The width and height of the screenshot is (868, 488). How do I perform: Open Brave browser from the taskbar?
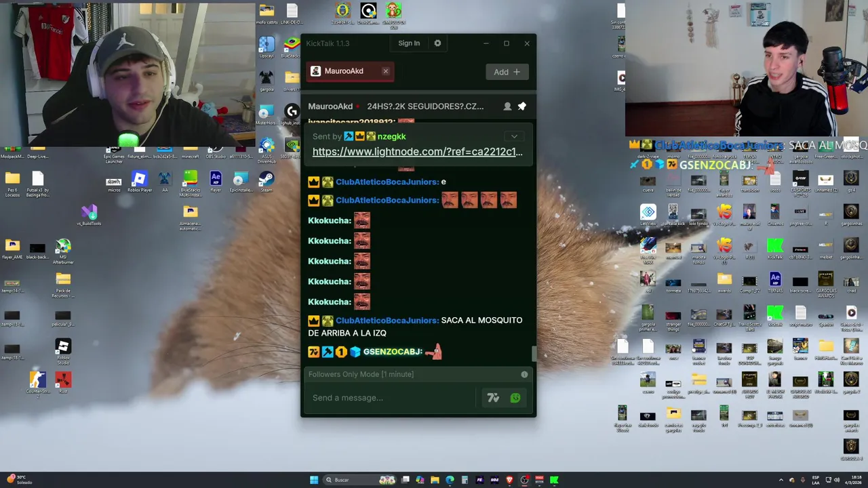[509, 480]
